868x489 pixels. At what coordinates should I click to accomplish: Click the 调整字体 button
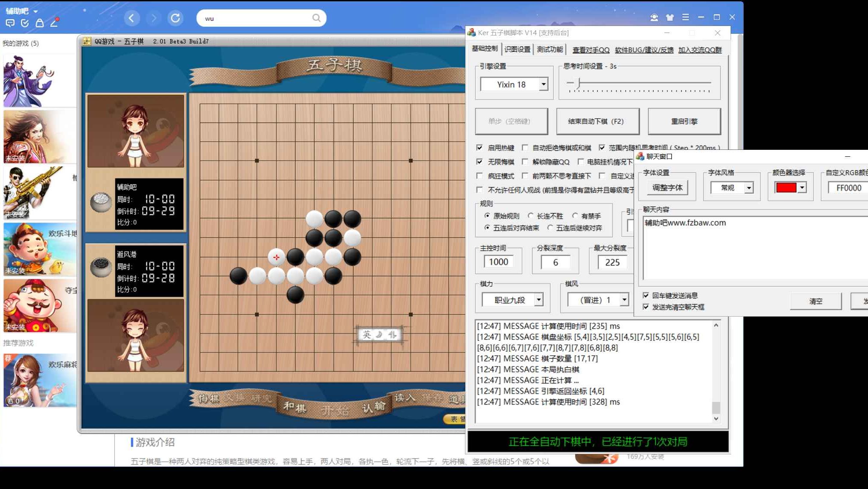coord(667,188)
